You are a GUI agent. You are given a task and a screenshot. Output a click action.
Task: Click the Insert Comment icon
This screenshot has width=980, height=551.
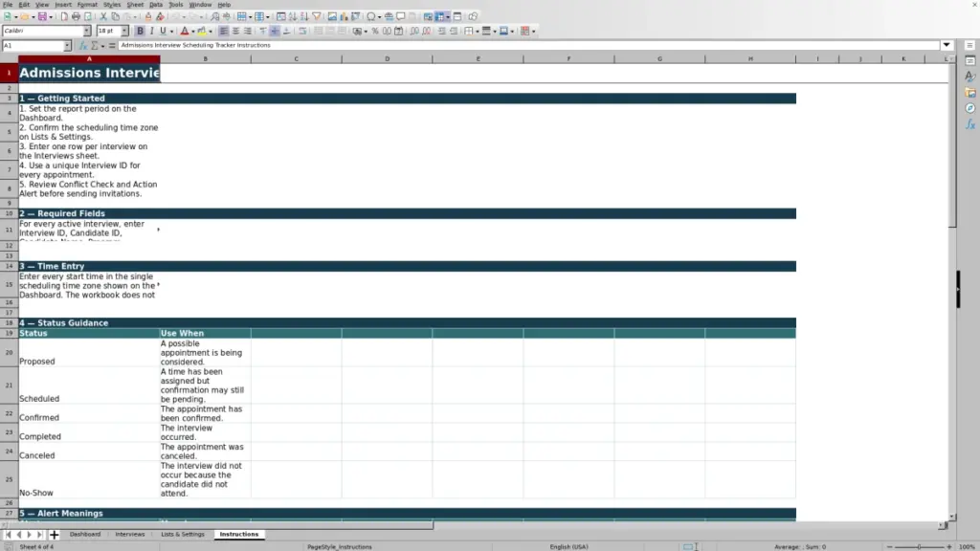point(401,16)
